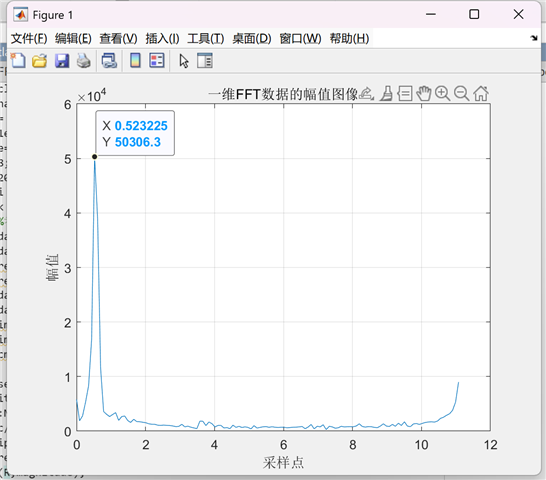The height and width of the screenshot is (480, 546).
Task: Toggle the data tips tool in the axes toolbar
Action: 405,93
